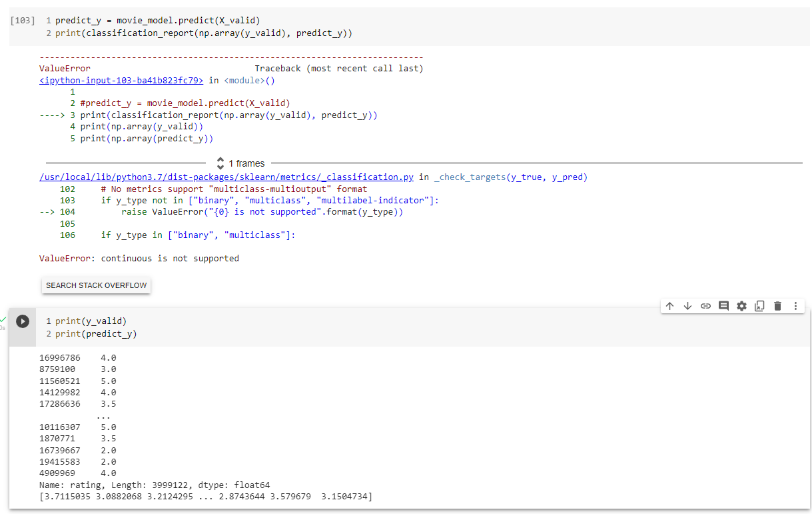
Task: Click output row 10116307 5.0
Action: [78, 427]
